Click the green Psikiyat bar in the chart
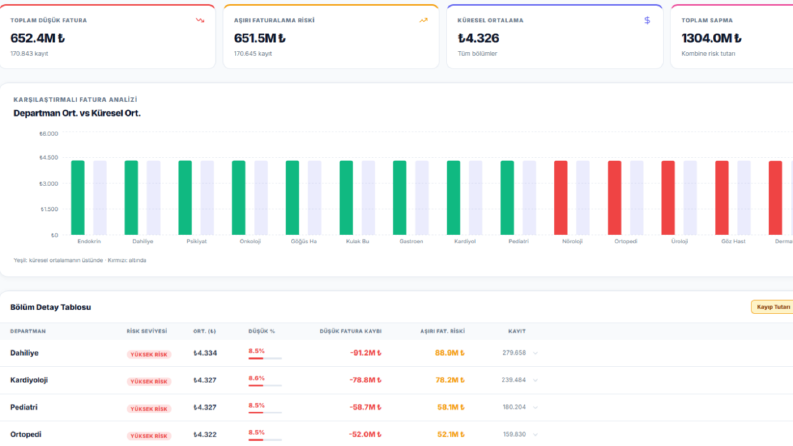 [x=185, y=198]
